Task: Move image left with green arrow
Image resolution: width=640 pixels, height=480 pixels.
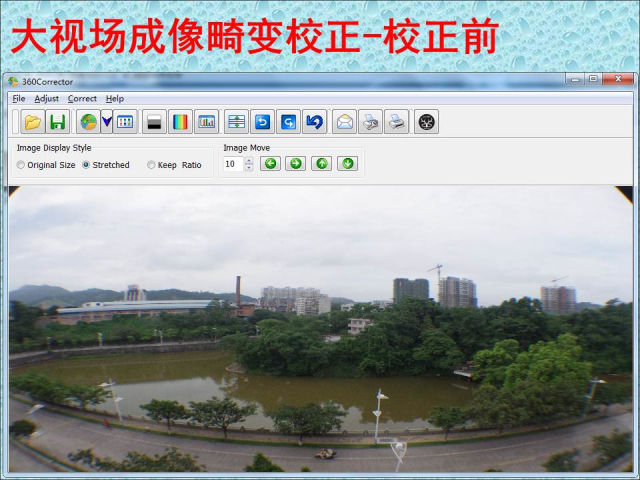Action: click(270, 164)
